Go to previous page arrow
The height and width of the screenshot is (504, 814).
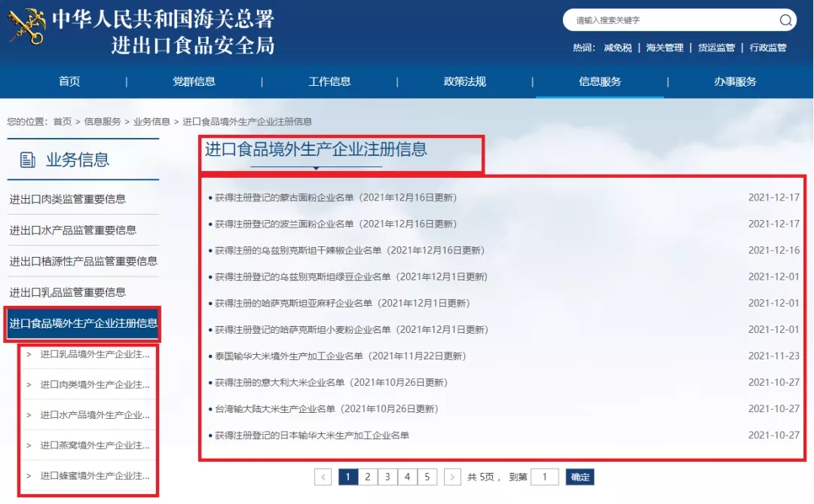pos(323,477)
